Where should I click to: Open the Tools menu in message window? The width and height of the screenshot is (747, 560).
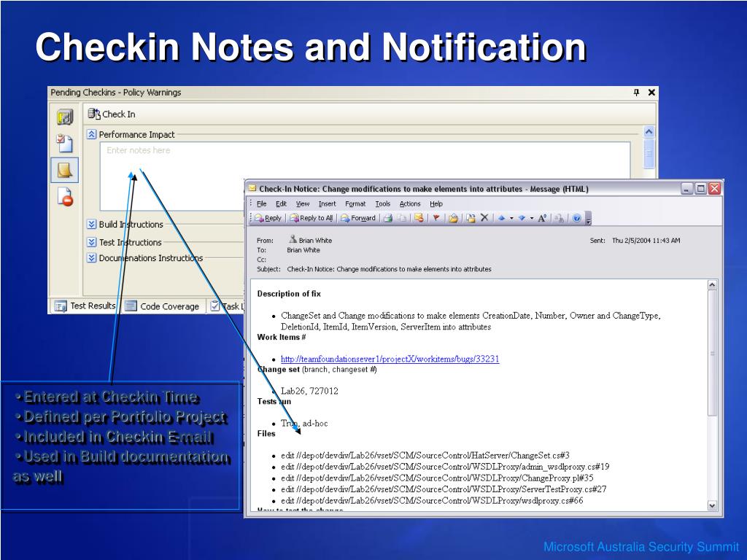click(382, 204)
